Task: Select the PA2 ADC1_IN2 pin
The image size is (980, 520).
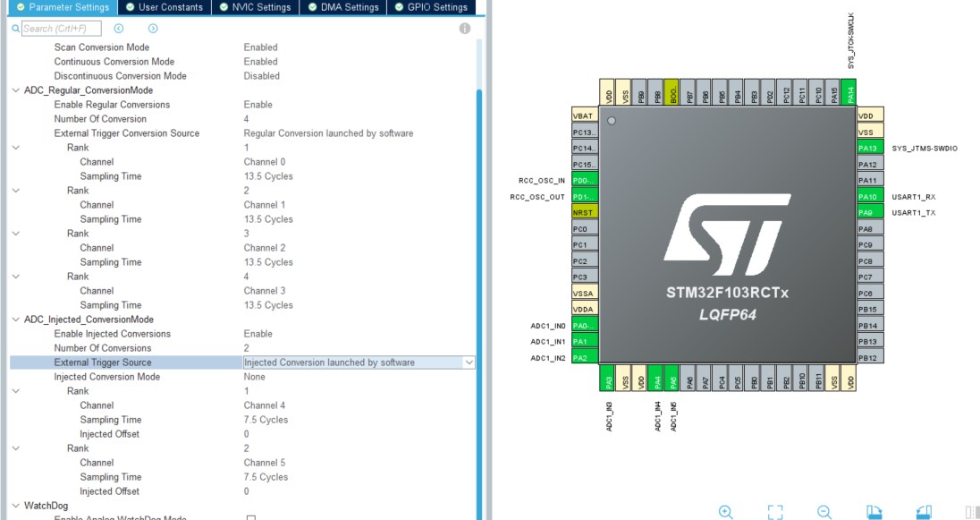Action: point(585,358)
